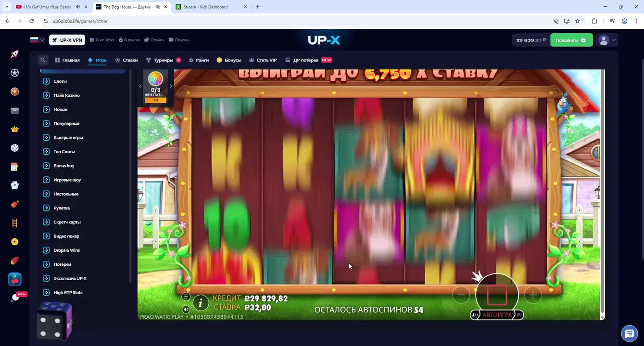Click the spinning wheel fragments widget
This screenshot has width=644, height=346.
pos(155,87)
